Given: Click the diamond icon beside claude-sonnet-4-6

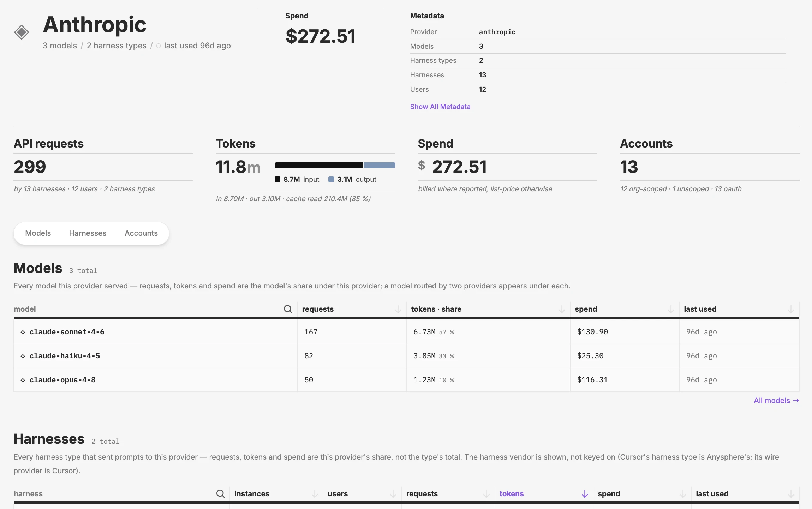Looking at the screenshot, I should 23,332.
